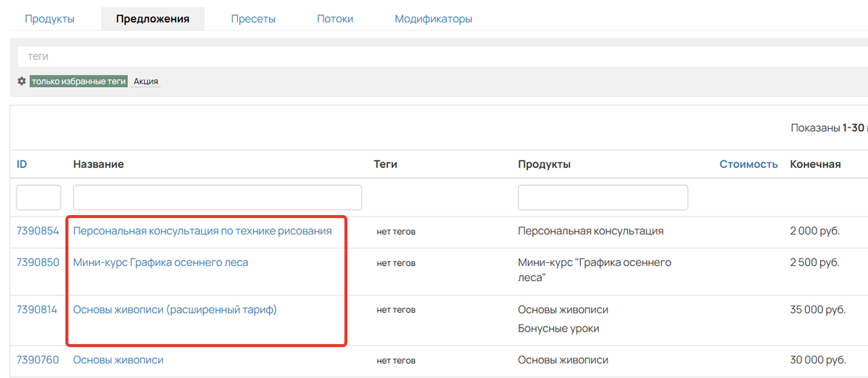868x378 pixels.
Task: Click the Теги column header
Action: click(386, 164)
